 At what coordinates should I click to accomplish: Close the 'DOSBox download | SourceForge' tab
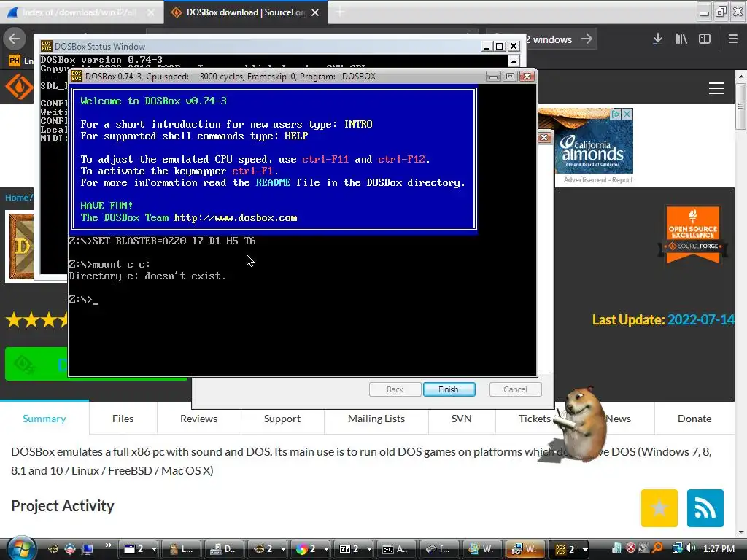point(315,12)
